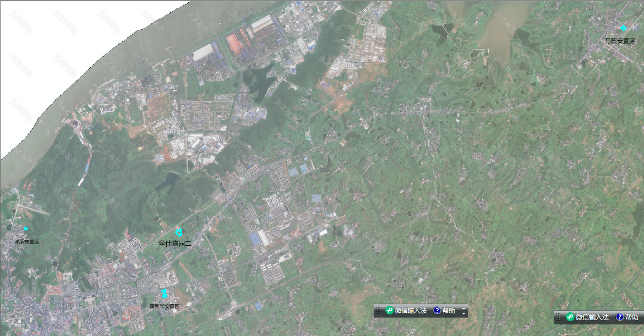Screen dimensions: 644x336
Task: Click the blue help icon on the language bar with options arrow
Action: (438, 311)
